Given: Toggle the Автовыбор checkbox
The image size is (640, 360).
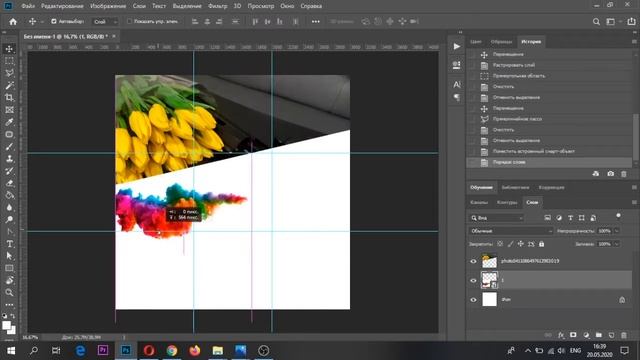Looking at the screenshot, I should [x=53, y=21].
